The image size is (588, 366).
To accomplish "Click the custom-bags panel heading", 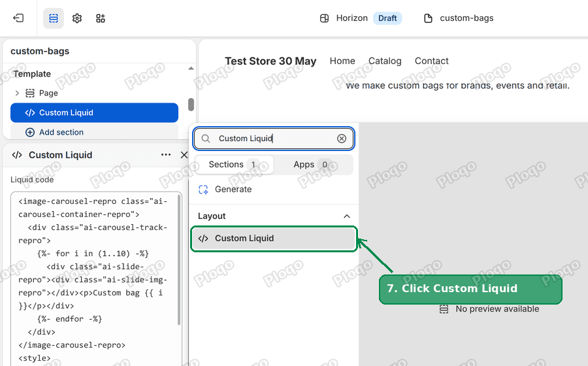I will point(40,51).
